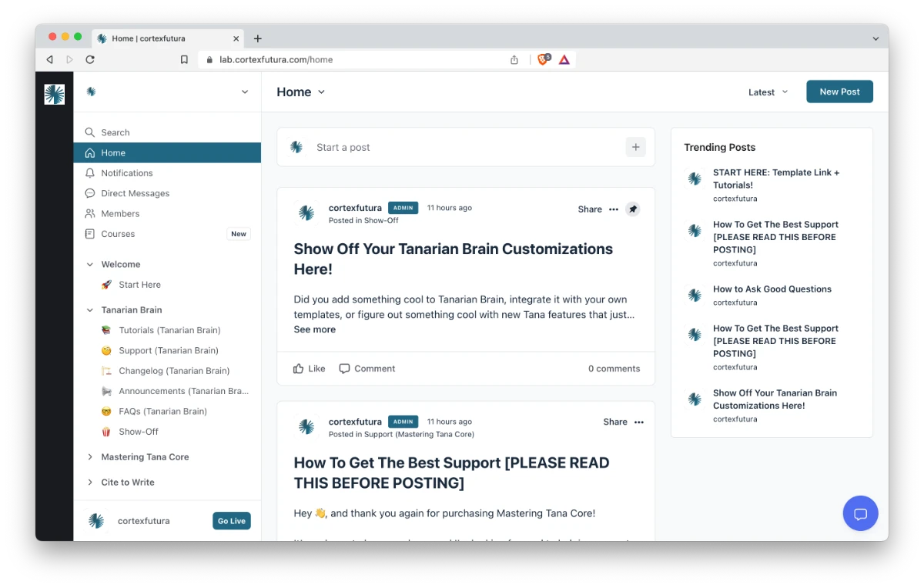Click the Courses book icon
The image size is (924, 588).
tap(90, 234)
